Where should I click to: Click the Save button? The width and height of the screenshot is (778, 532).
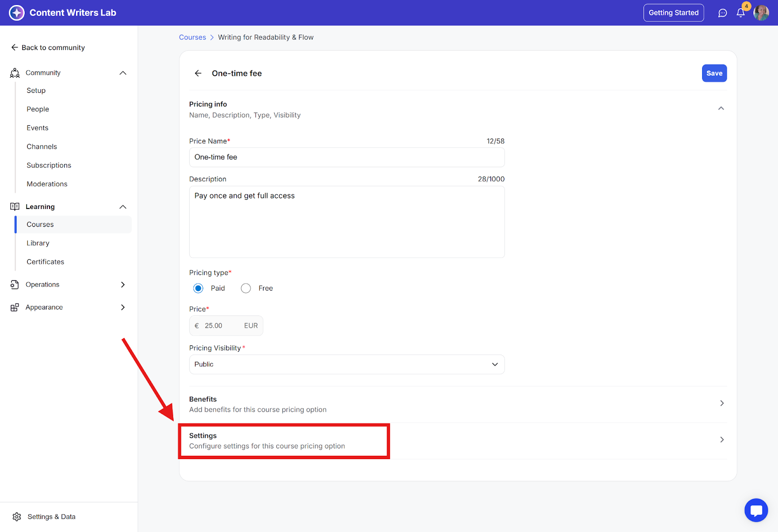(x=714, y=73)
